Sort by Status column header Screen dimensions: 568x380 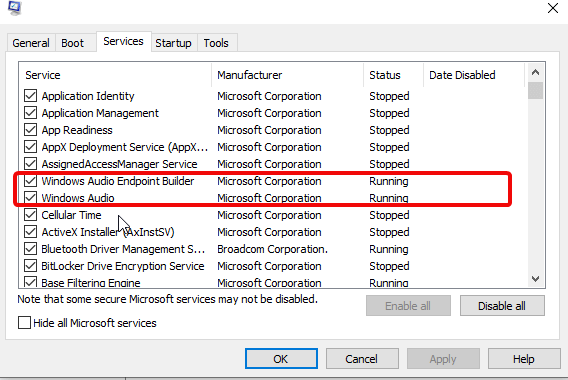tap(393, 75)
